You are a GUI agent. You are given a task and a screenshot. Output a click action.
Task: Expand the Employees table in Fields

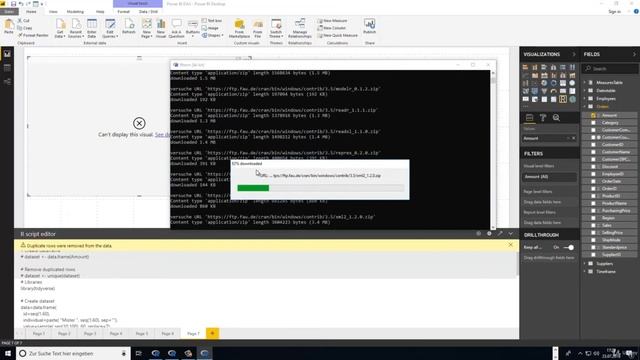coord(584,98)
